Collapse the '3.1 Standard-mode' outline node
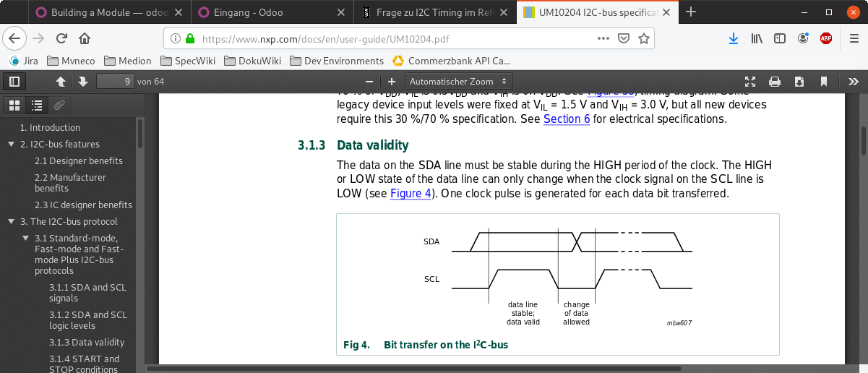Viewport: 868px width, 373px height. [x=26, y=238]
